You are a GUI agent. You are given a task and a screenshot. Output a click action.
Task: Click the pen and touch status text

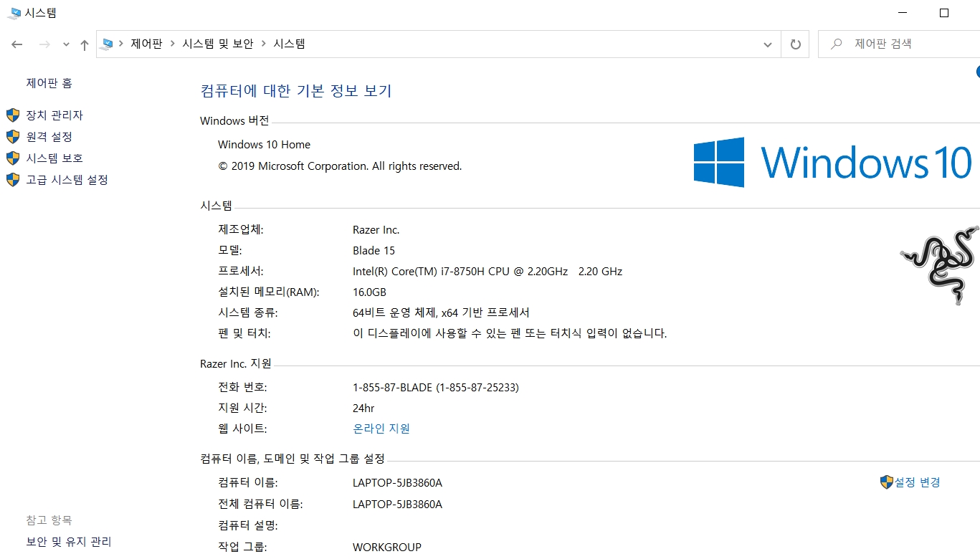510,334
